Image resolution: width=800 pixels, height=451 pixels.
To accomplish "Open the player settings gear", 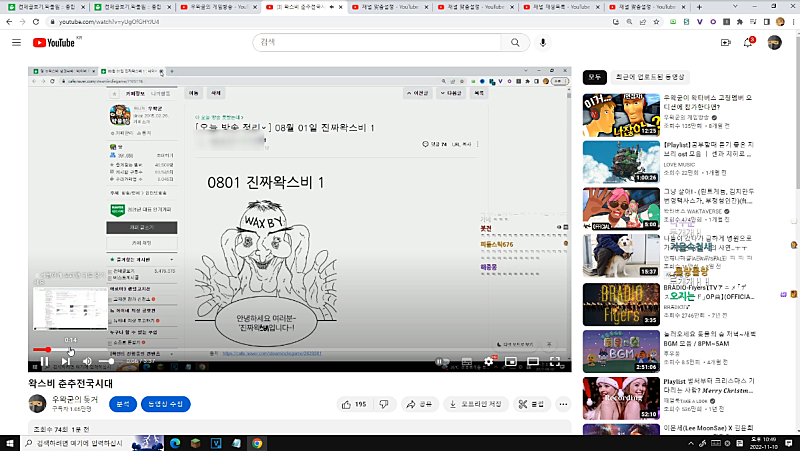I will (489, 362).
